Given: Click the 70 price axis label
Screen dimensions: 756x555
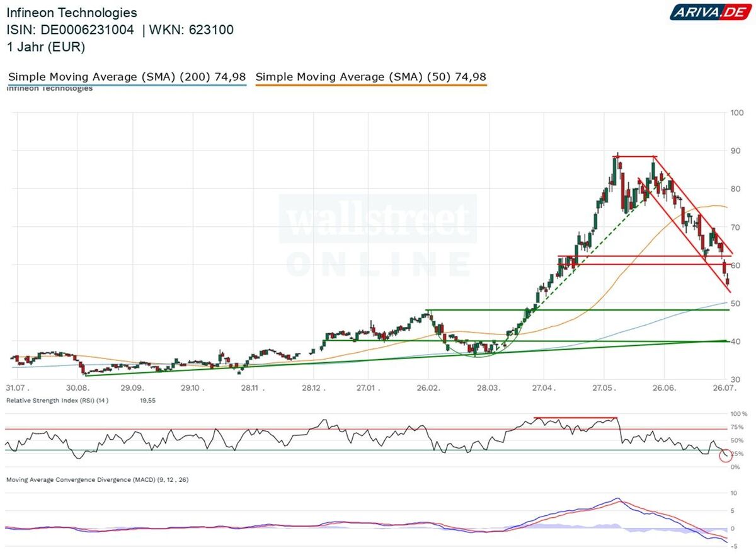Looking at the screenshot, I should 735,227.
